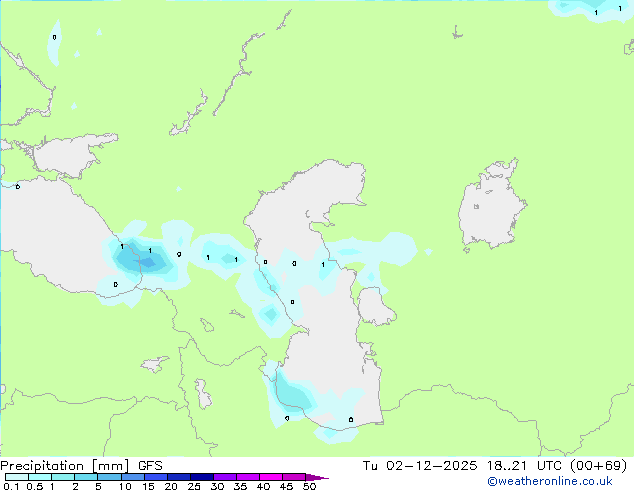
Task: Click the 'GFS' model label
Action: coord(150,466)
